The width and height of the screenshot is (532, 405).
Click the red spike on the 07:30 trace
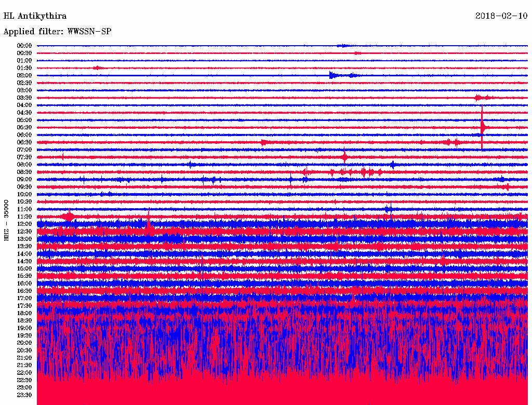pos(344,157)
